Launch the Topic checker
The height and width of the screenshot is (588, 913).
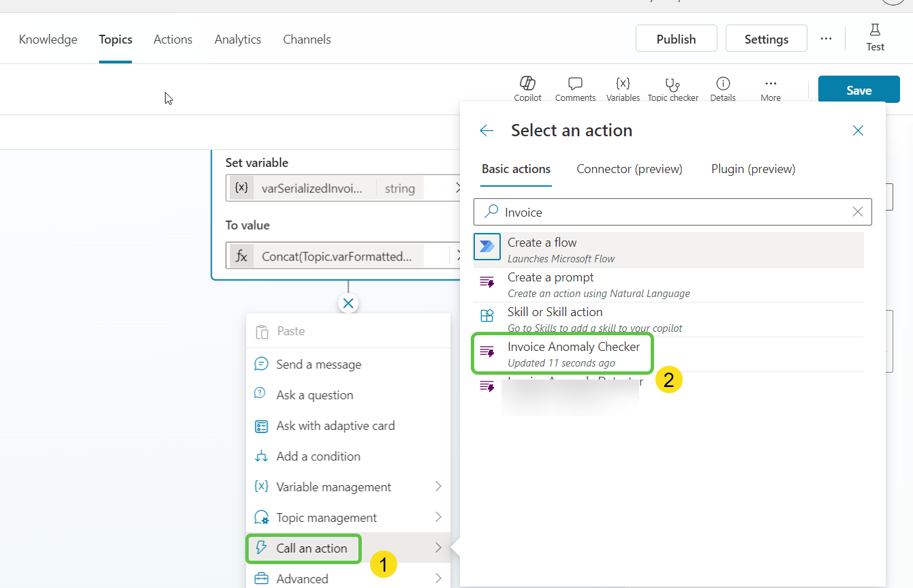(x=672, y=84)
